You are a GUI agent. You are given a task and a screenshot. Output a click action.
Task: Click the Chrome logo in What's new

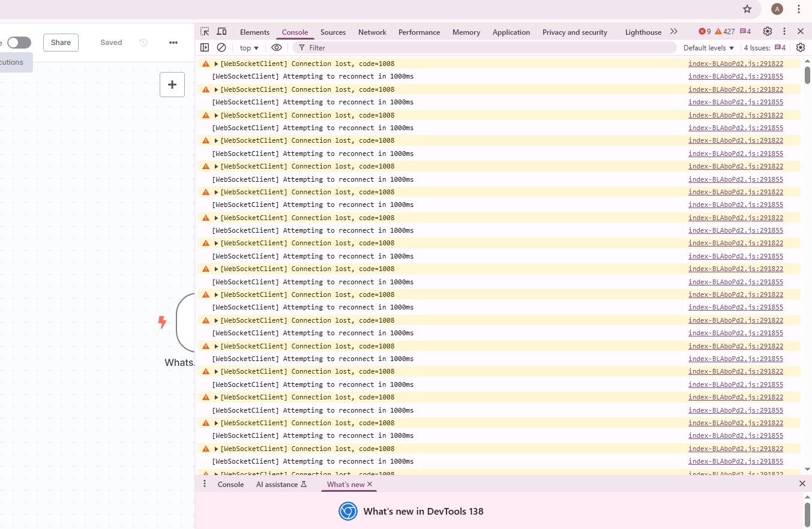tap(348, 511)
